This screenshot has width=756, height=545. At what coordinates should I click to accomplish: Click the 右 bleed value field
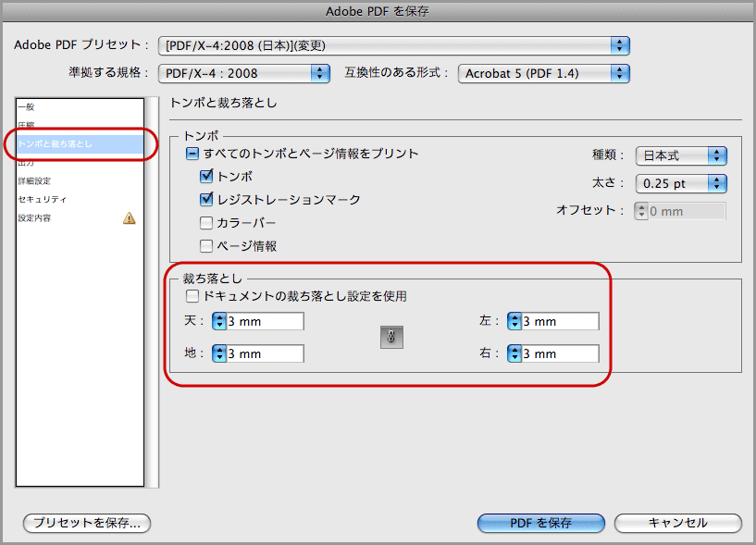(x=560, y=353)
